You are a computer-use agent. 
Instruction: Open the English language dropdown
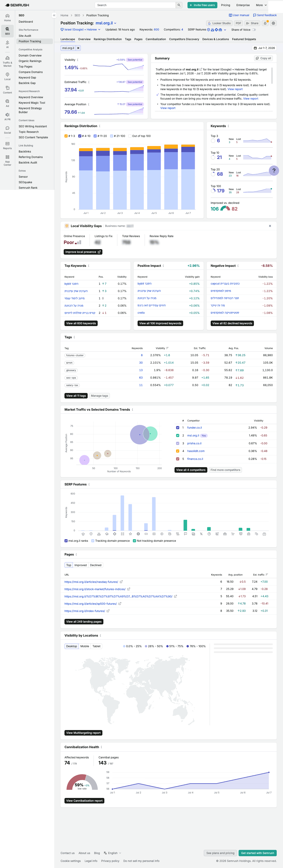click(112, 853)
